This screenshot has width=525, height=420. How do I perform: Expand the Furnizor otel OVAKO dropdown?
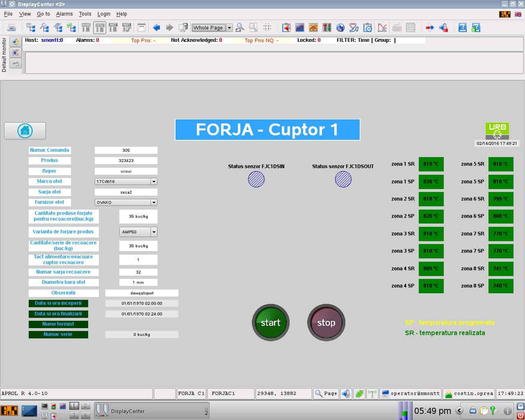click(x=154, y=202)
